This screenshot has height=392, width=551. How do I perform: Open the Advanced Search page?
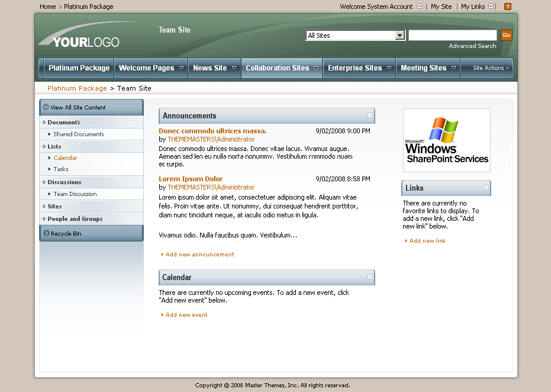click(472, 46)
